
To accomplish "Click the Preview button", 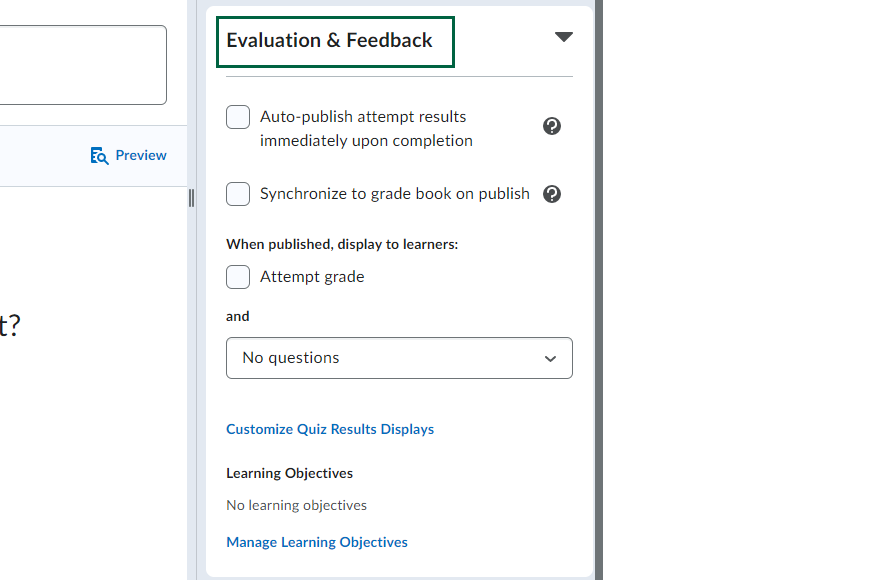I will pos(128,155).
